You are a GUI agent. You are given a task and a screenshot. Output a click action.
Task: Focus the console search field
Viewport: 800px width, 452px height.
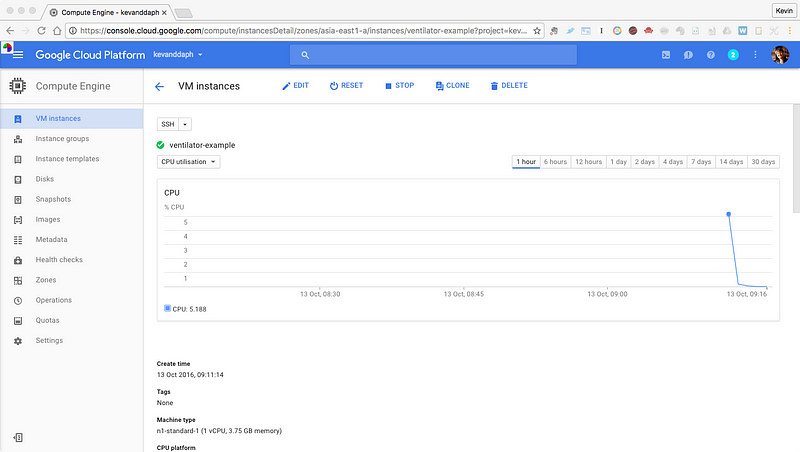(433, 55)
